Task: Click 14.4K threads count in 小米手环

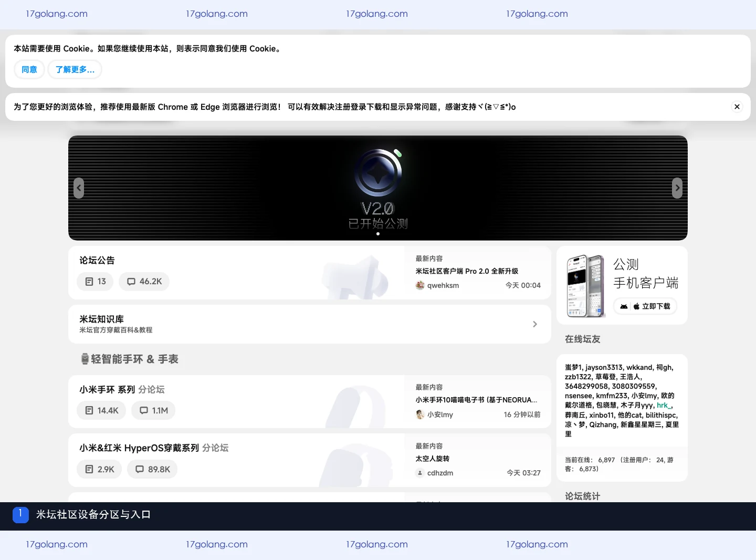Action: [102, 411]
